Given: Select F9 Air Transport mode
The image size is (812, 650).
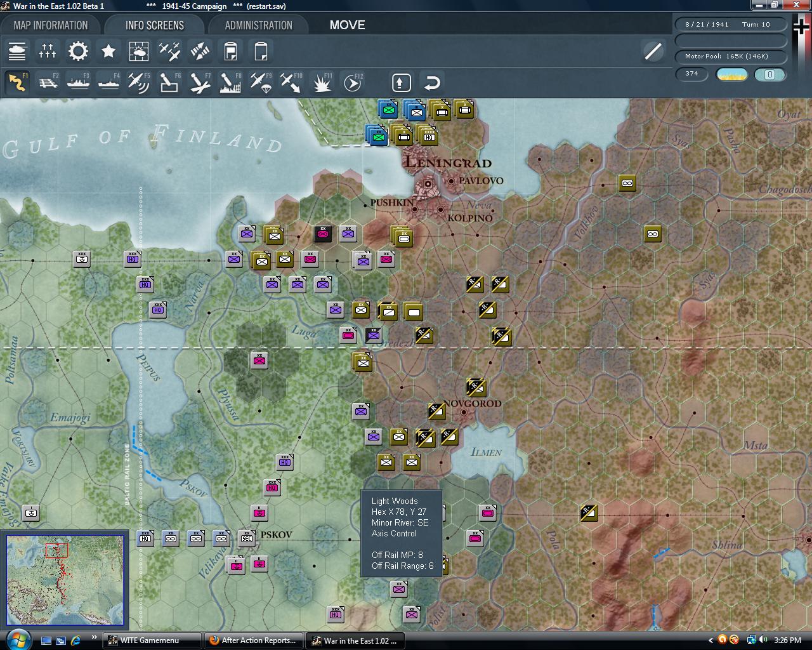Looking at the screenshot, I should coord(261,83).
